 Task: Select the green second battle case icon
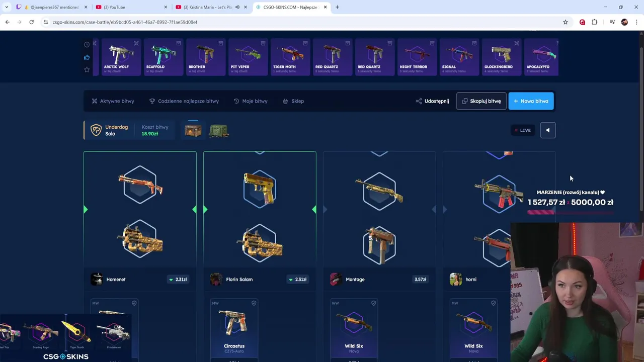coord(219,131)
